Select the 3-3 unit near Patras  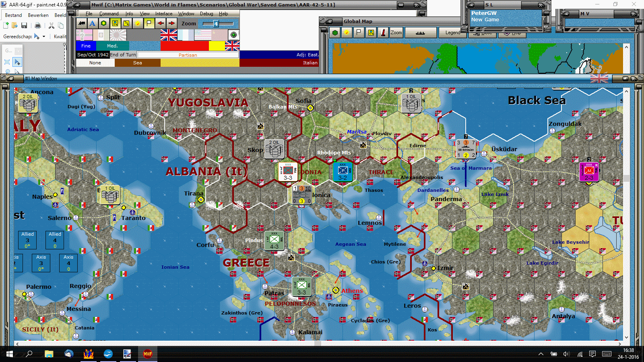tap(301, 286)
